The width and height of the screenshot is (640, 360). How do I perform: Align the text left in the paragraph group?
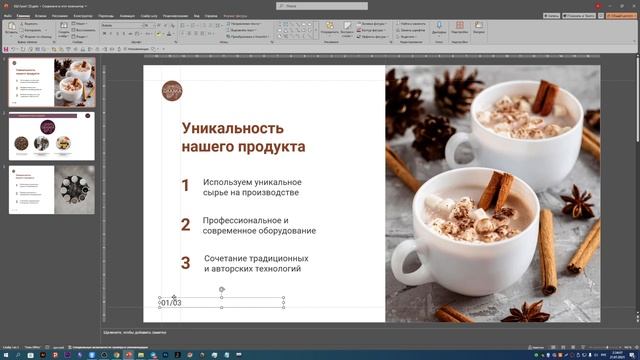pos(183,33)
